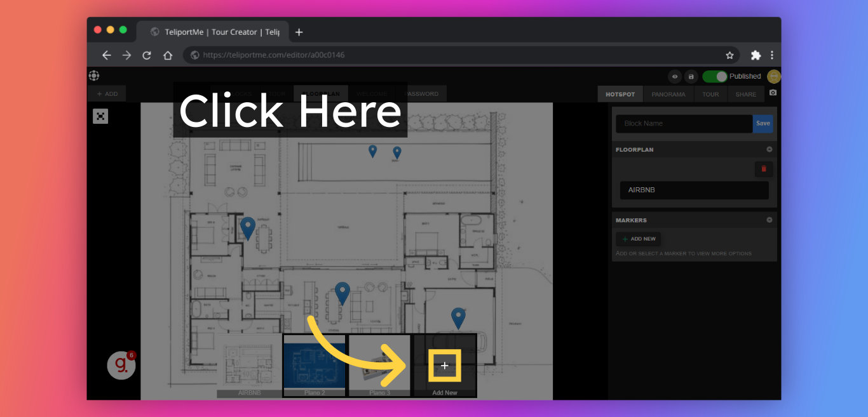Open the user profile avatar

coord(773,76)
